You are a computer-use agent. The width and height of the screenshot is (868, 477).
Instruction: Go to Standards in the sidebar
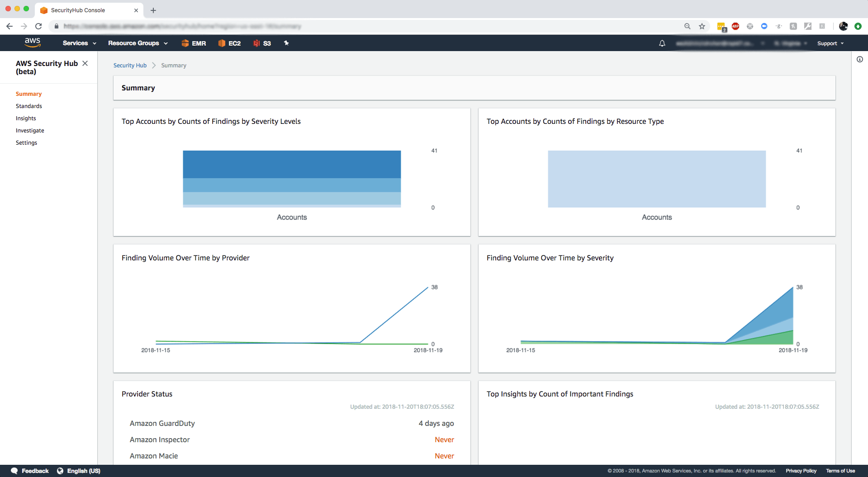pos(29,106)
